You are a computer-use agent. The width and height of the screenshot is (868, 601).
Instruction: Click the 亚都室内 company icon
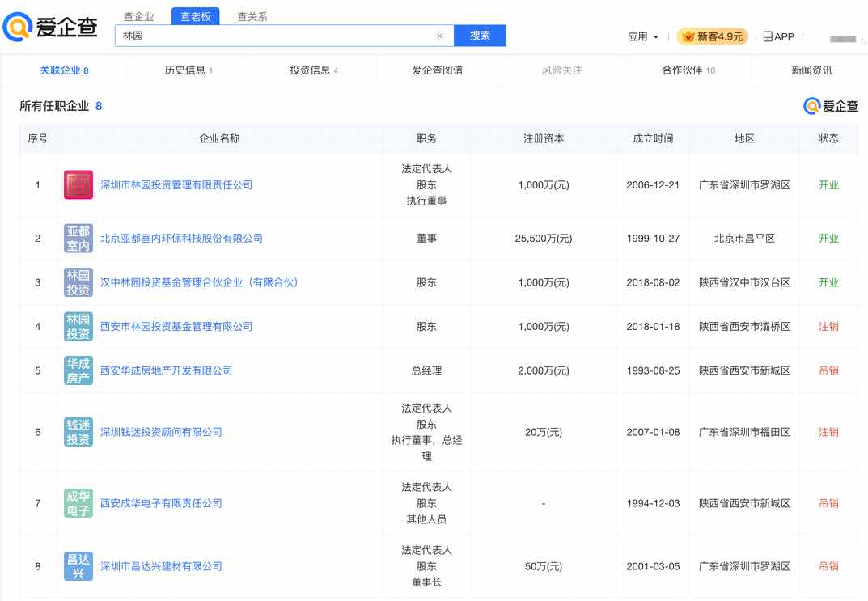pyautogui.click(x=78, y=239)
